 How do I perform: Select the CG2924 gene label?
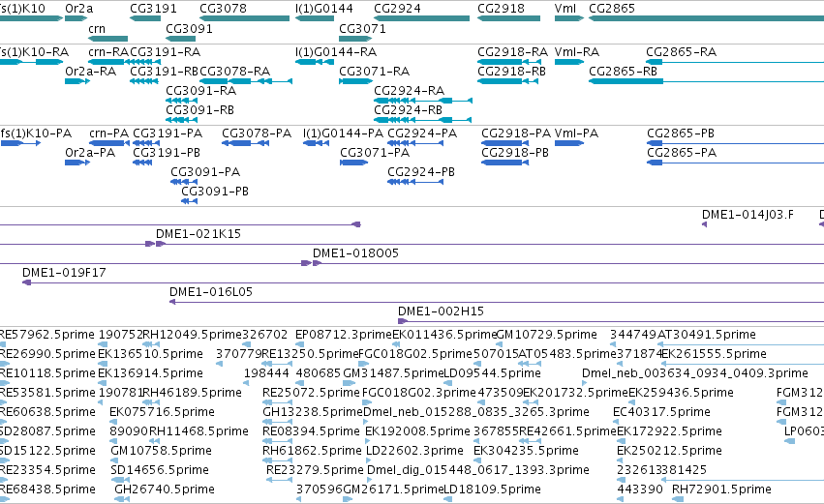397,9
